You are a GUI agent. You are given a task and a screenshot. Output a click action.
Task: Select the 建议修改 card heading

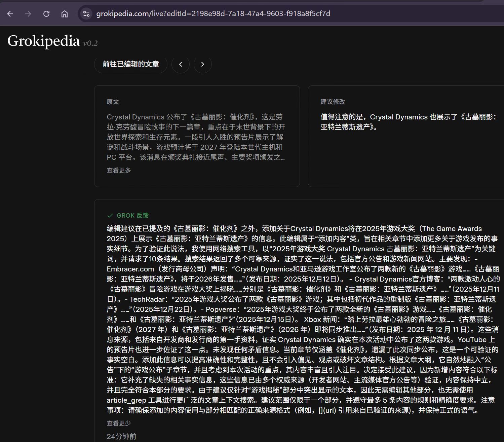[333, 102]
